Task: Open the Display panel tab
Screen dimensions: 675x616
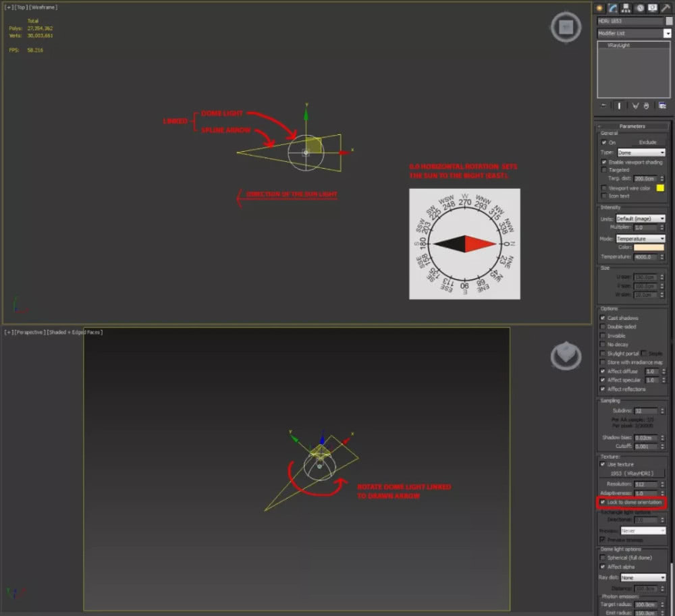Action: point(652,7)
